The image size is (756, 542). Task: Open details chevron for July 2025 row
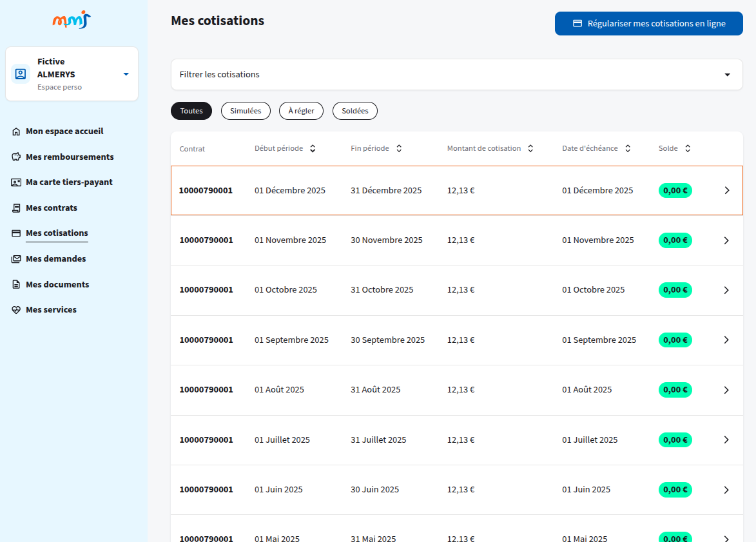(x=726, y=440)
